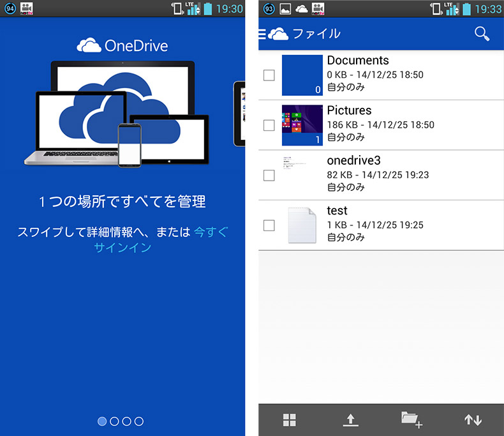Tap the 19:30 clock in the status bar
Image resolution: width=504 pixels, height=436 pixels.
(x=230, y=9)
